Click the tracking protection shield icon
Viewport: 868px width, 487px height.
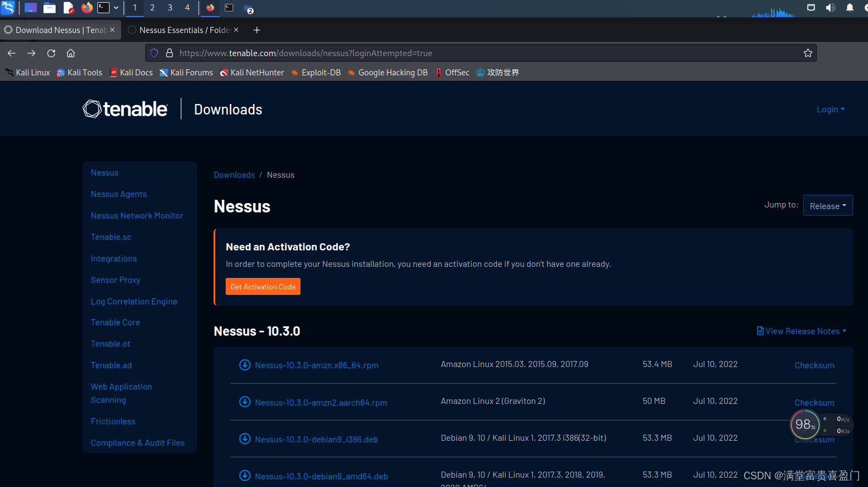pyautogui.click(x=155, y=53)
